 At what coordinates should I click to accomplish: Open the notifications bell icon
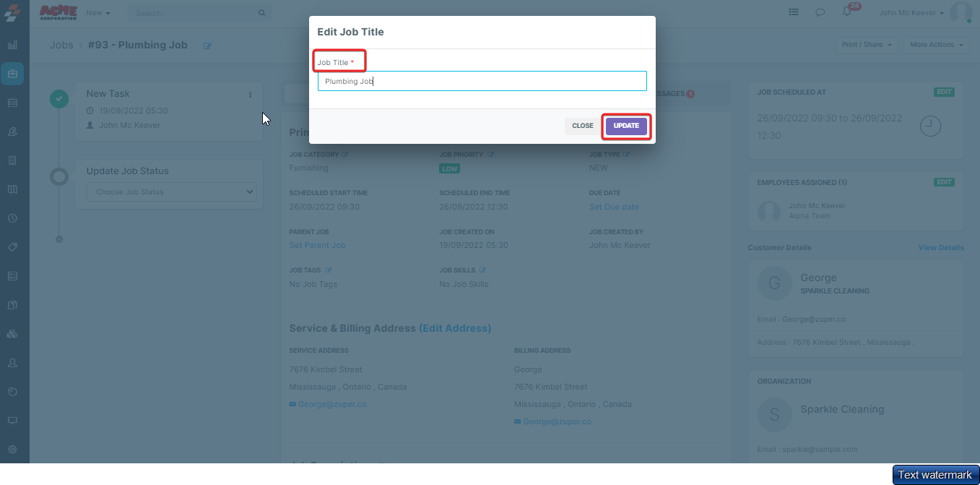pyautogui.click(x=846, y=12)
